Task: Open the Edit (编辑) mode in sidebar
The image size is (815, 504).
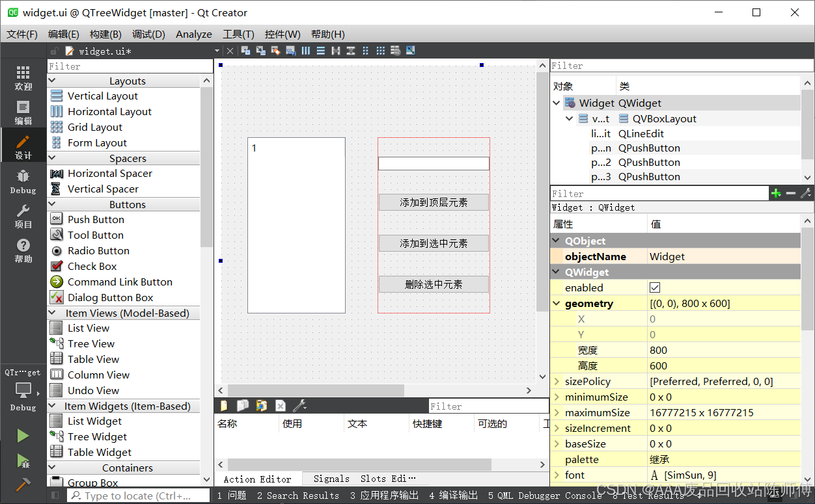Action: coord(23,113)
